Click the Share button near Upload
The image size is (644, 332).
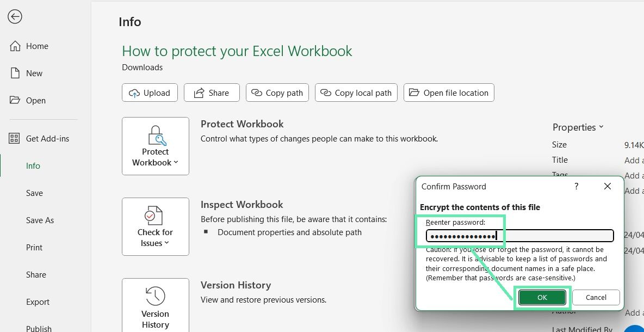[212, 93]
